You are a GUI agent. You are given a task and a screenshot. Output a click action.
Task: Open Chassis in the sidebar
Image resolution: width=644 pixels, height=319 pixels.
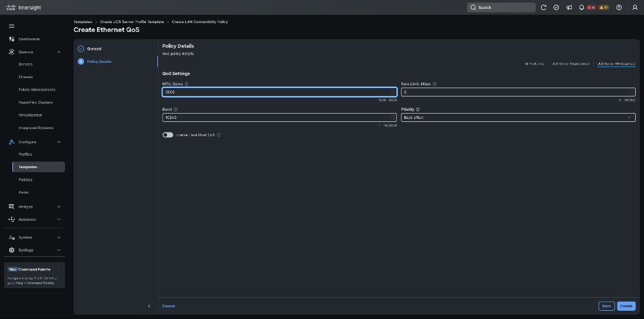pos(25,78)
